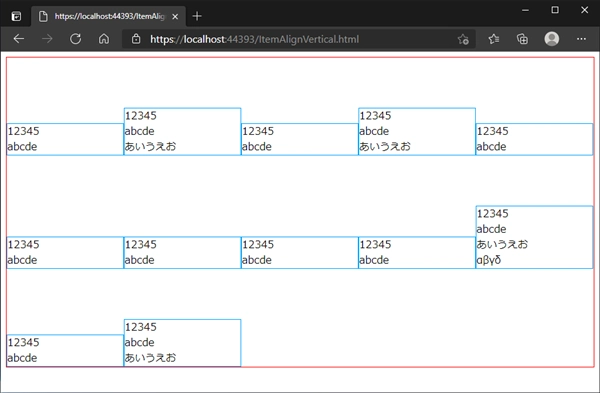Maximize the browser window

pos(555,10)
